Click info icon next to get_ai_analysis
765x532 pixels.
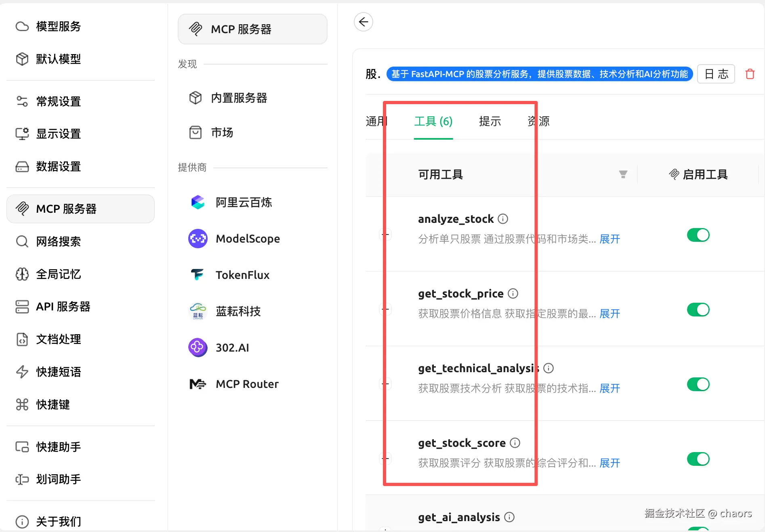[509, 517]
